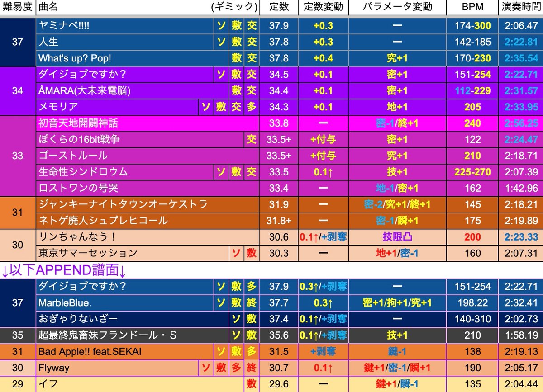Click the ソ badge next to ヤミナベ!!!!
The image size is (543, 392).
[222, 26]
